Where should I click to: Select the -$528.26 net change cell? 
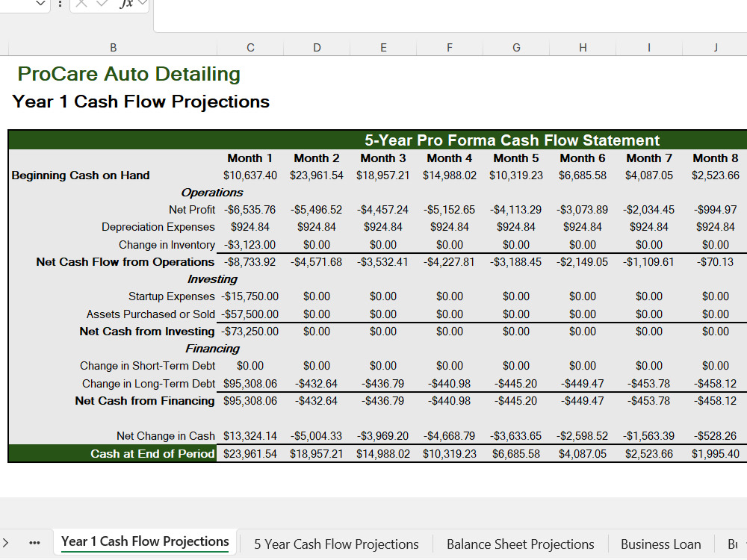[716, 436]
